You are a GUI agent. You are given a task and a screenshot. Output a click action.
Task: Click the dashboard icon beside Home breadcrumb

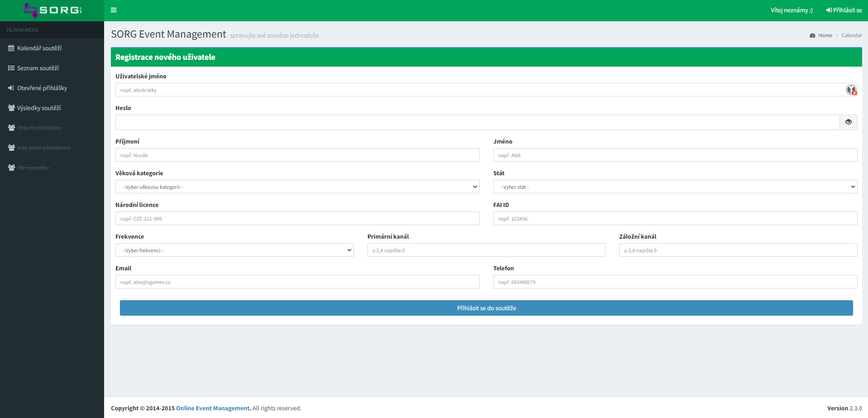(812, 35)
